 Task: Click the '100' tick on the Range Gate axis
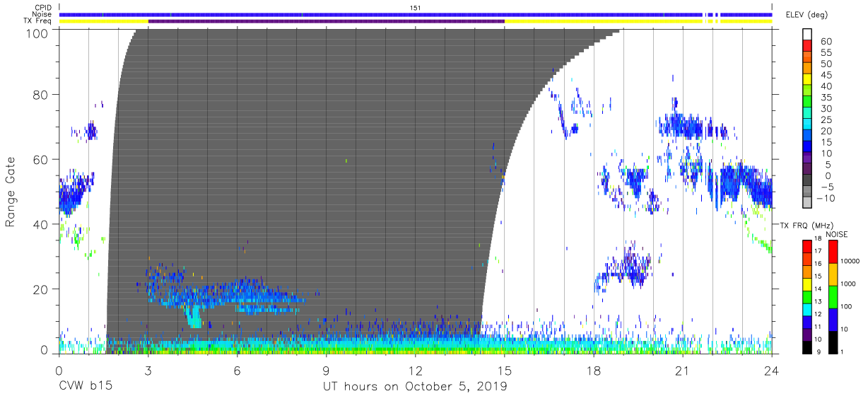[x=37, y=33]
